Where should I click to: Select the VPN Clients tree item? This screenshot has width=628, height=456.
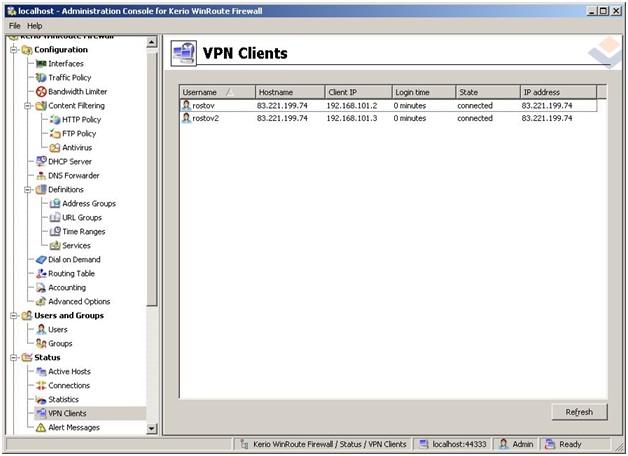tap(67, 414)
